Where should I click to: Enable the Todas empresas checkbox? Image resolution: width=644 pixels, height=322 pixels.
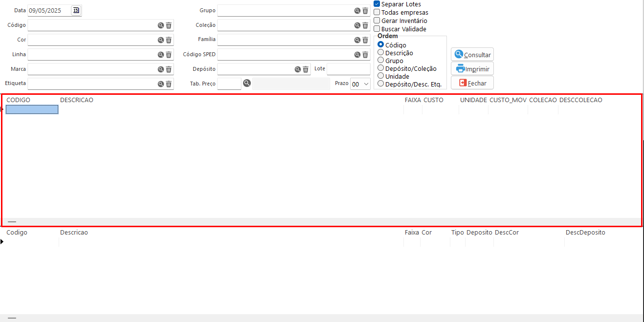[x=377, y=12]
